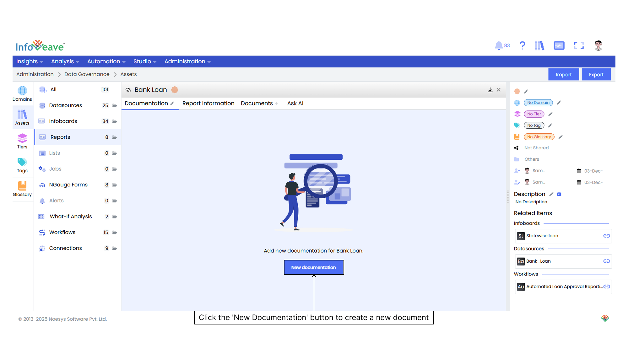Open folder icon for Reports row
This screenshot has width=628, height=364.
tap(115, 137)
